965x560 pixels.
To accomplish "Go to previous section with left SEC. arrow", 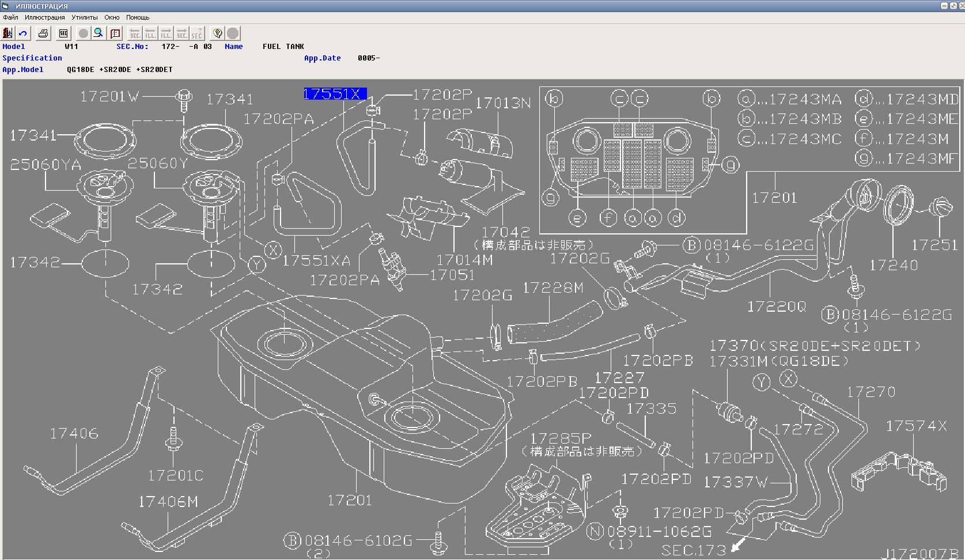I will pos(135,33).
